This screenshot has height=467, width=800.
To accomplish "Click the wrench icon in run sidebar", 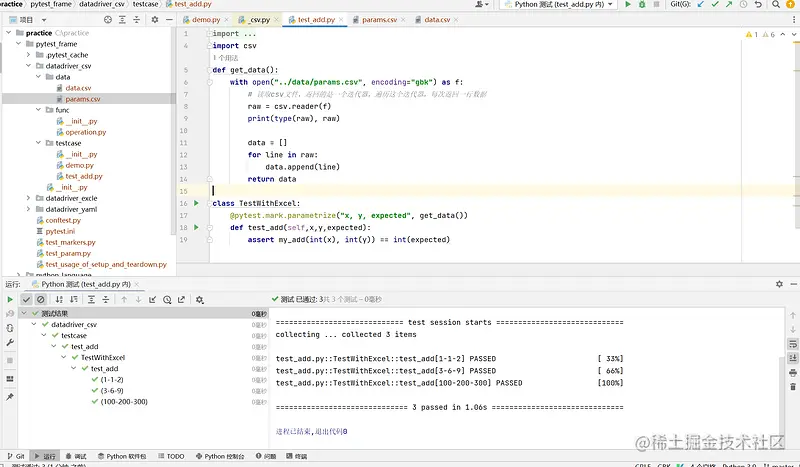I will point(10,342).
